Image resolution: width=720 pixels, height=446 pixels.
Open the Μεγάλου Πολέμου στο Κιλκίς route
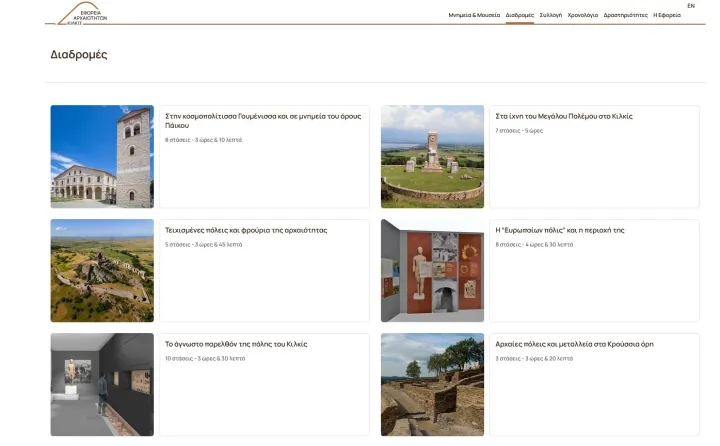[564, 116]
